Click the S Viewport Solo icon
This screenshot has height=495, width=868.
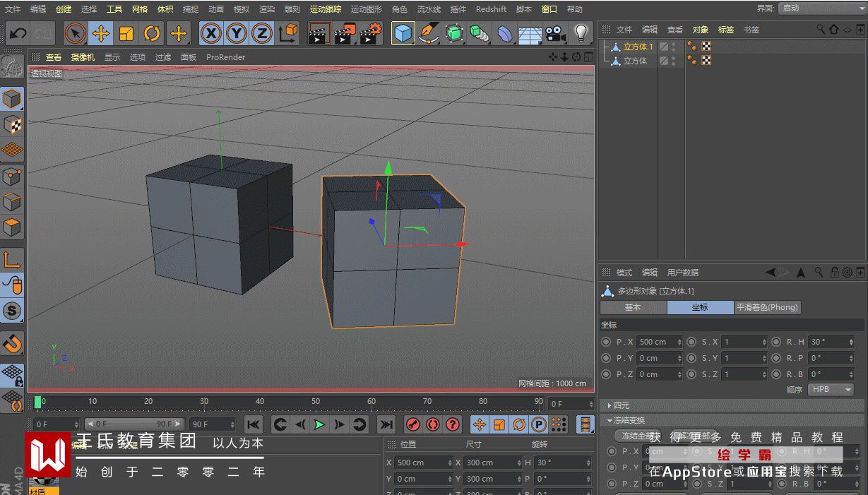point(12,311)
